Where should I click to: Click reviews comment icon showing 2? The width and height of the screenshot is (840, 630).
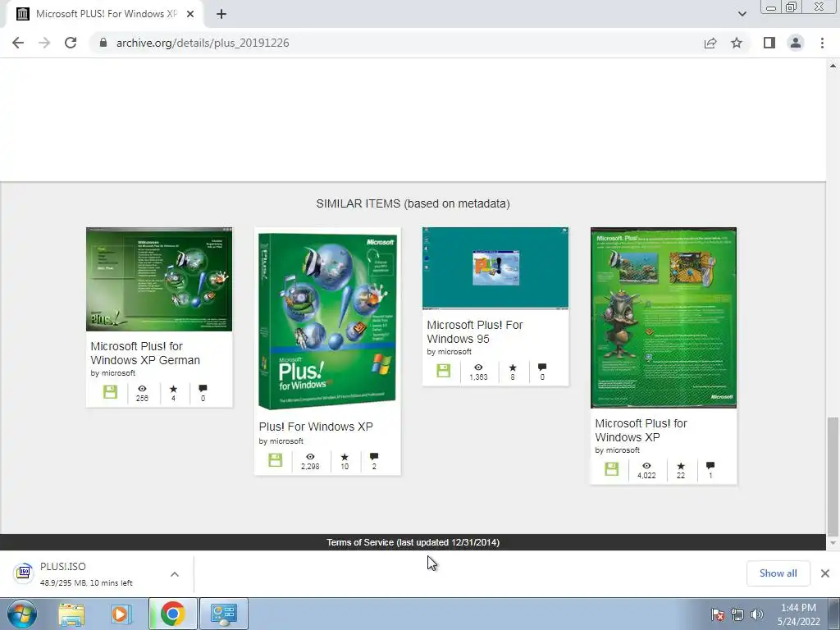[x=374, y=456]
